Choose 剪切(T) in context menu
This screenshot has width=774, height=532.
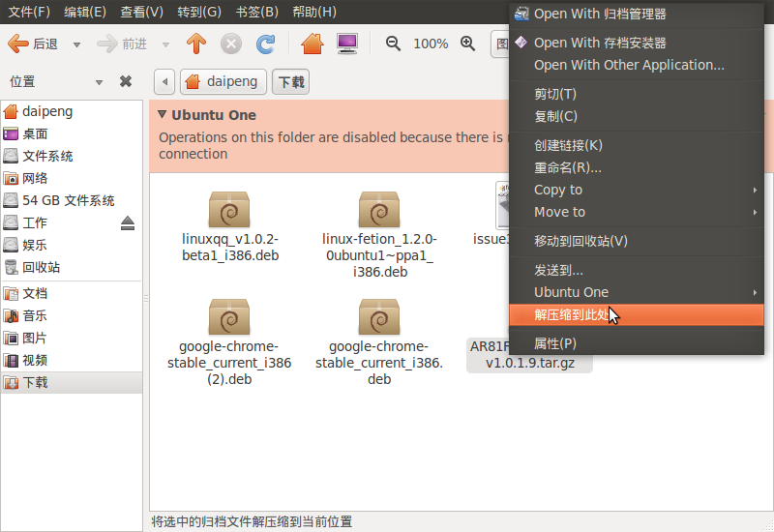pos(637,94)
